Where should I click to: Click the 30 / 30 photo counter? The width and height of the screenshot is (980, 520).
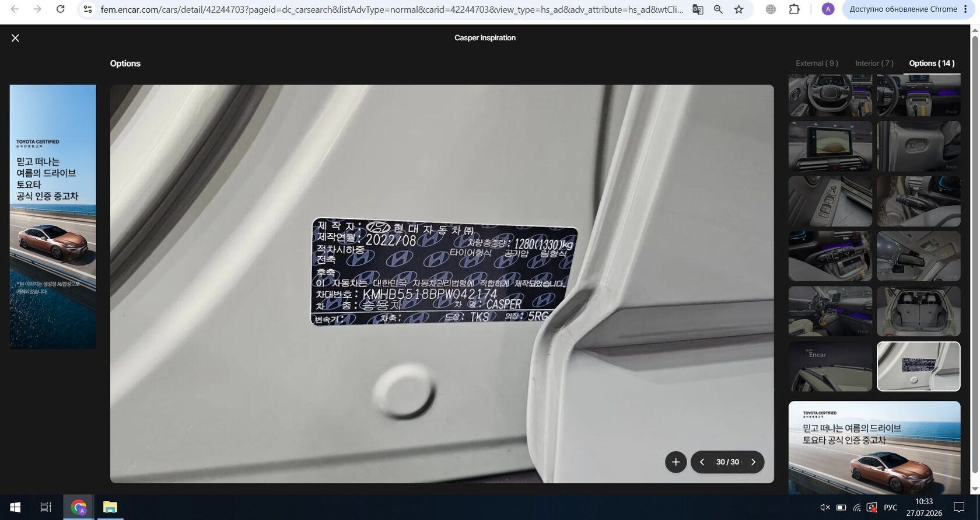[727, 462]
